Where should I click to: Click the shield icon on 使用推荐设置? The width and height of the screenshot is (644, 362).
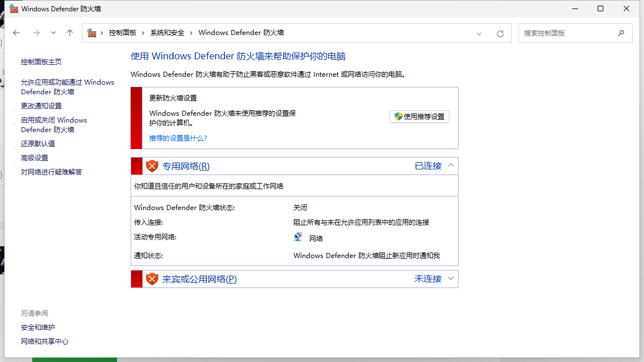click(399, 116)
